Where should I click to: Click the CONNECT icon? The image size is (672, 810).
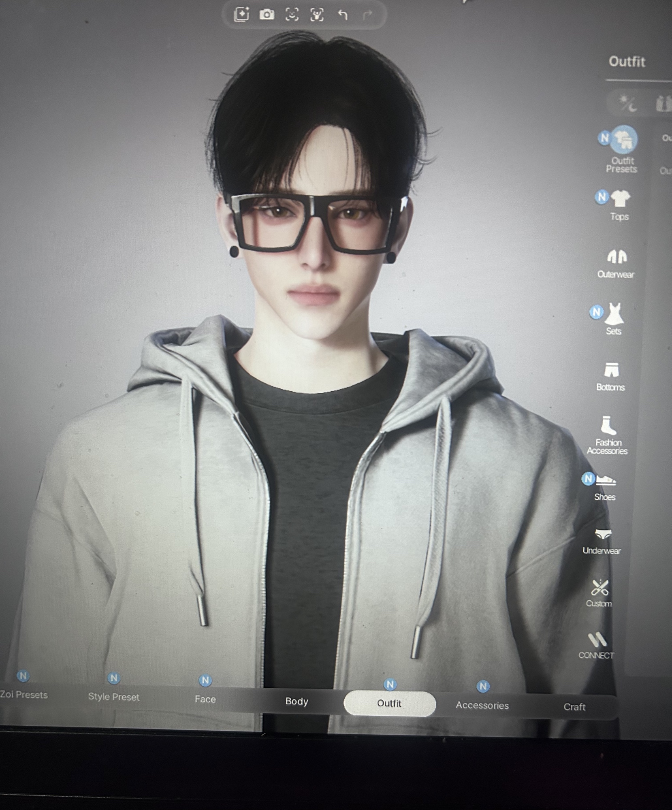pyautogui.click(x=597, y=640)
